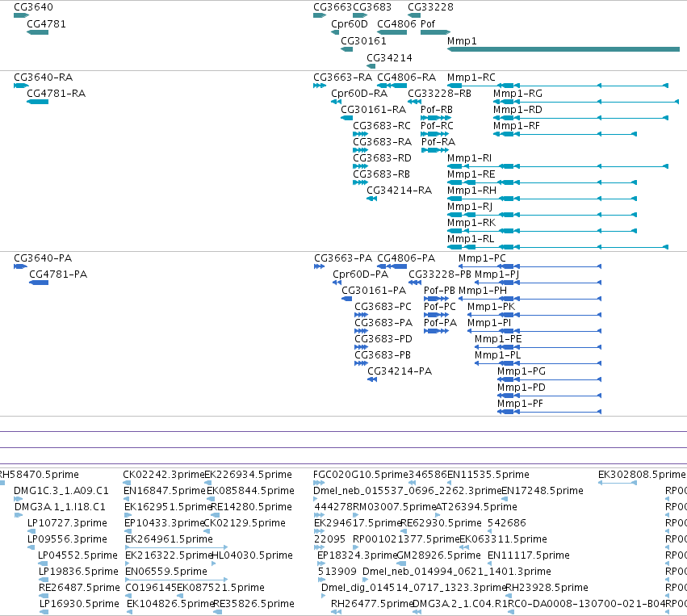687x616 pixels.
Task: Select EST label EK264961.5prime
Action: pos(169,539)
